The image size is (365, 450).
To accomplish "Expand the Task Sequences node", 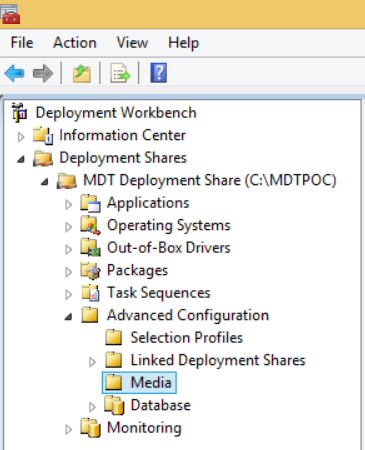I will [68, 295].
